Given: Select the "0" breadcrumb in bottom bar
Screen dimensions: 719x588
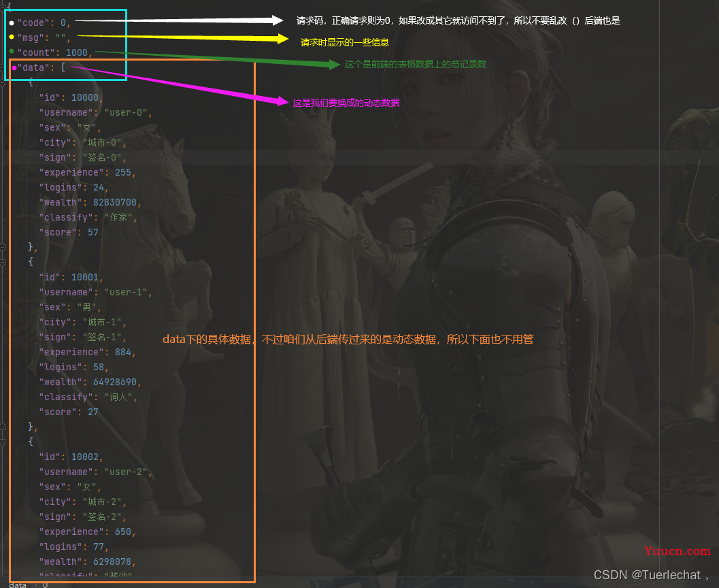Looking at the screenshot, I should tap(45, 585).
